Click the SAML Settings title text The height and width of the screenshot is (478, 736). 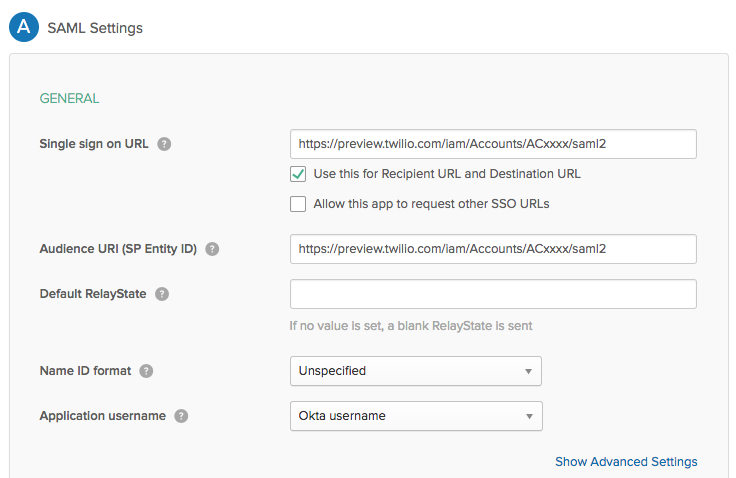tap(95, 28)
